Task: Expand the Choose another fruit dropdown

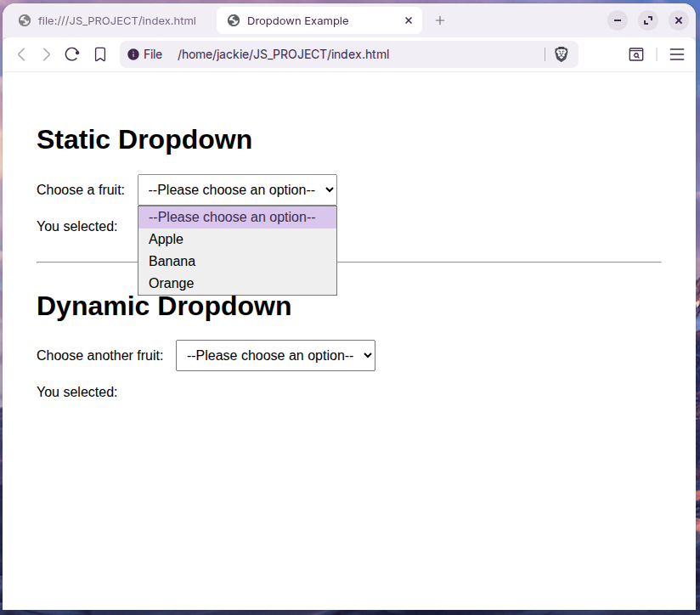Action: pyautogui.click(x=275, y=356)
